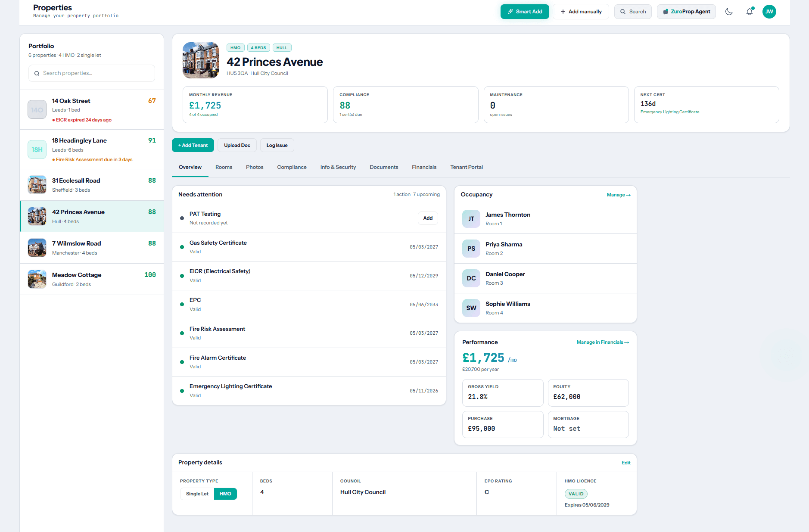Select Single Let property type
This screenshot has height=532, width=809.
point(197,494)
